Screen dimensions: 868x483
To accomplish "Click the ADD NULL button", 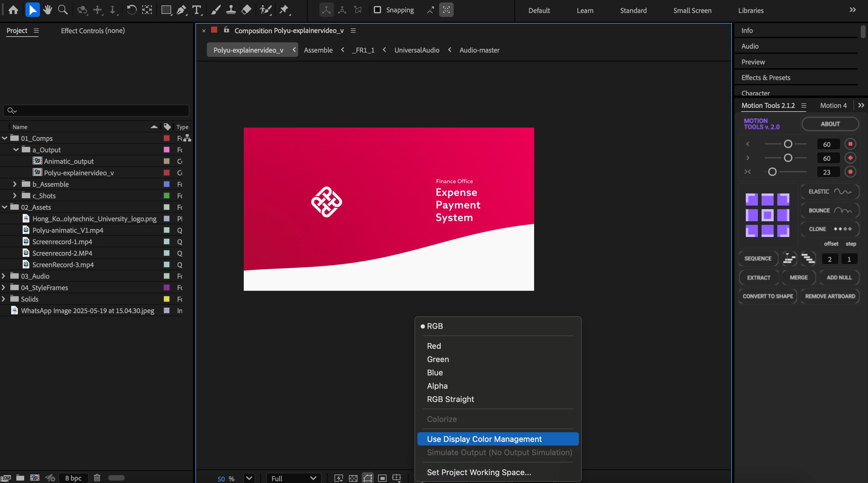I will click(839, 277).
